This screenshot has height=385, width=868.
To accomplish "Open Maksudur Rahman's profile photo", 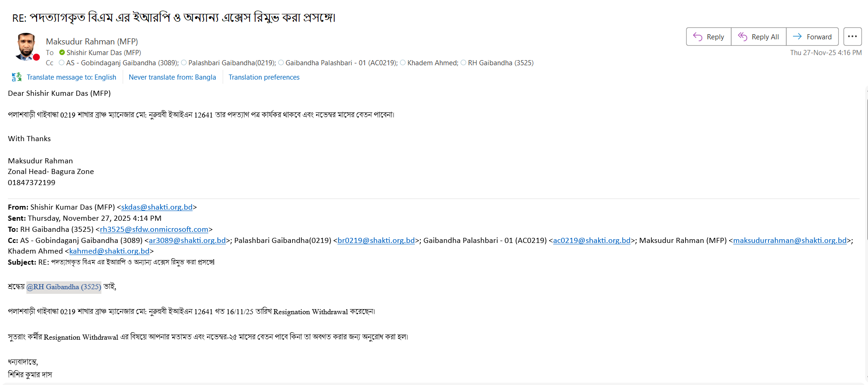I will pyautogui.click(x=26, y=46).
